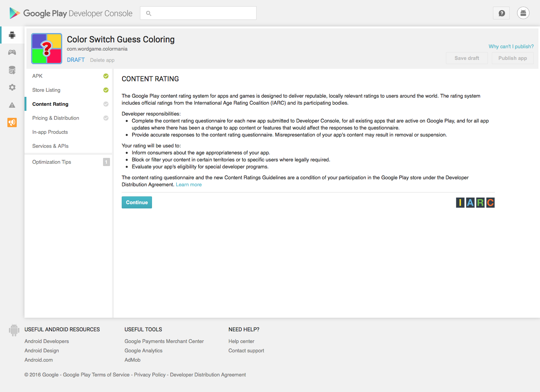
Task: Open Game services controller icon
Action: pos(12,52)
